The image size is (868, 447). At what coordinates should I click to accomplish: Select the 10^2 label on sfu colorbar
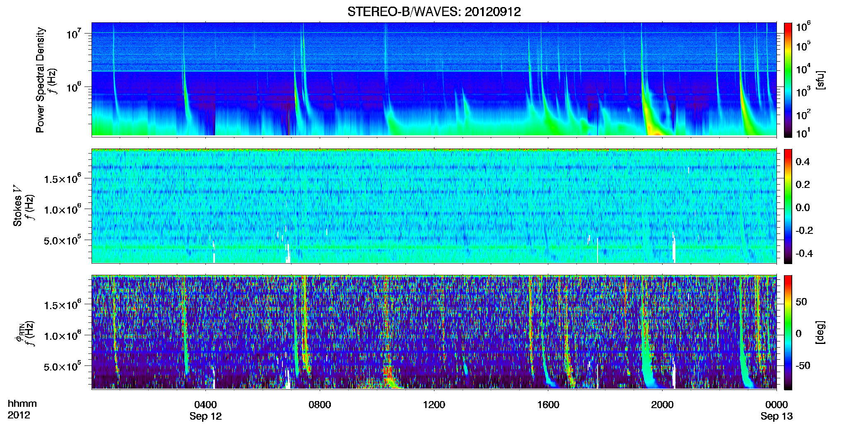pyautogui.click(x=803, y=114)
